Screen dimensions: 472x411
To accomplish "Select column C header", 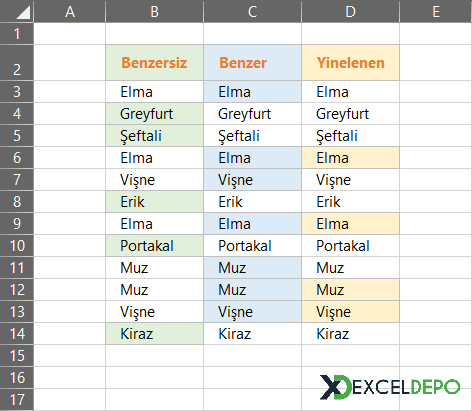I will coord(252,11).
